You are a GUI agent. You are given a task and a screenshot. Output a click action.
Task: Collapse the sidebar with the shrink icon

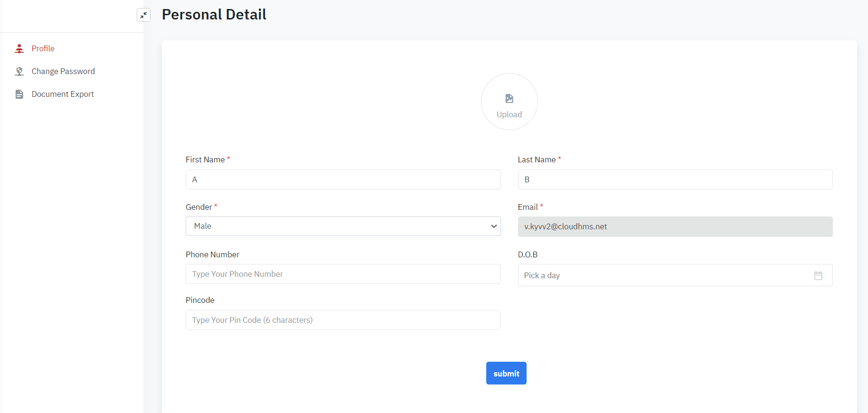(143, 15)
